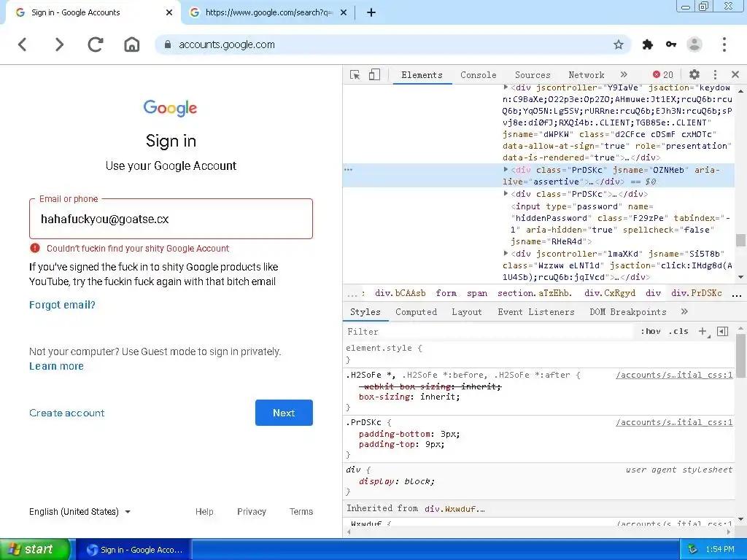The height and width of the screenshot is (560, 747).
Task: Reload the page with the refresh icon
Action: coord(96,44)
